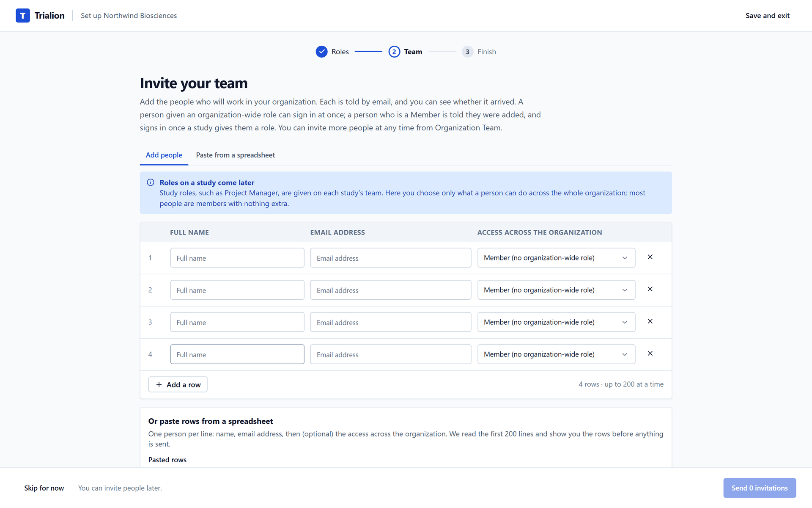Click the completed Roles step checkmark
This screenshot has height=508, width=812.
[x=321, y=52]
